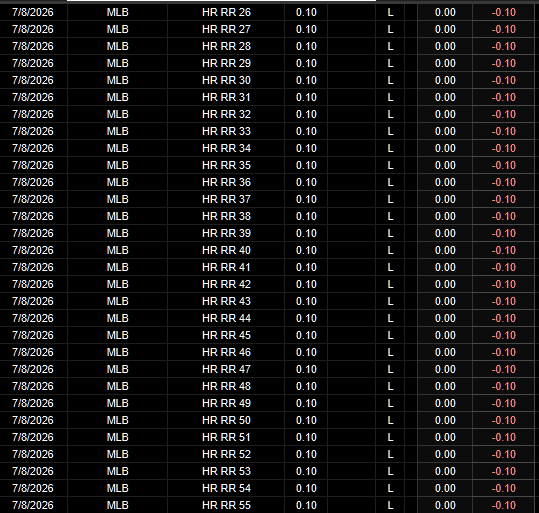Click the HR RR 35 cell
The image size is (539, 513).
226,165
